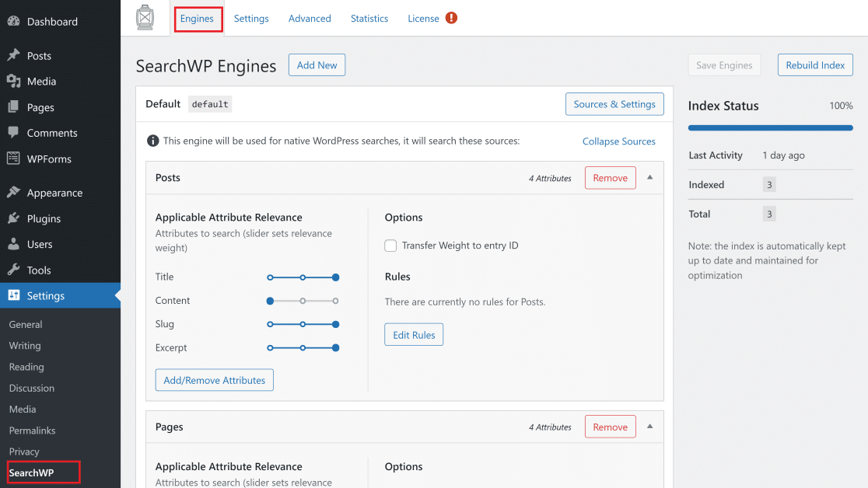The image size is (868, 488).
Task: Click the Posts '4 Attributes' label
Action: coord(550,178)
